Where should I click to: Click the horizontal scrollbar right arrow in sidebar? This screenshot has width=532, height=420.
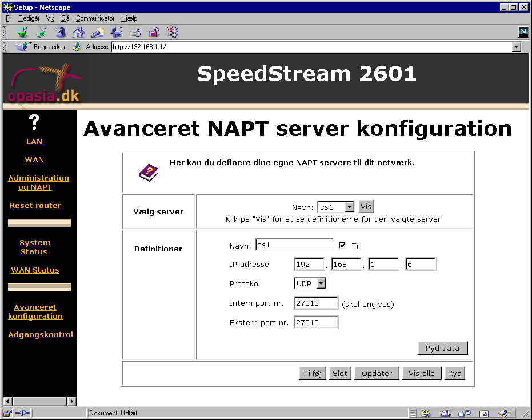click(72, 402)
